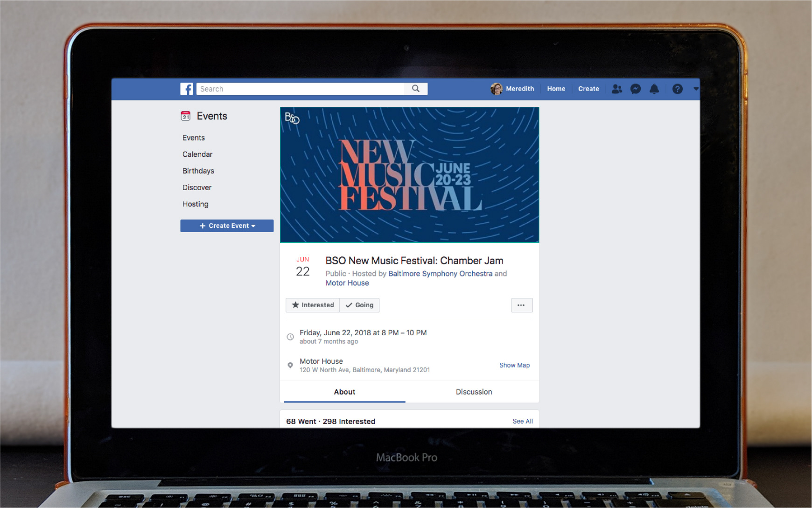The image size is (812, 508).
Task: Switch to the About tab
Action: [x=344, y=392]
